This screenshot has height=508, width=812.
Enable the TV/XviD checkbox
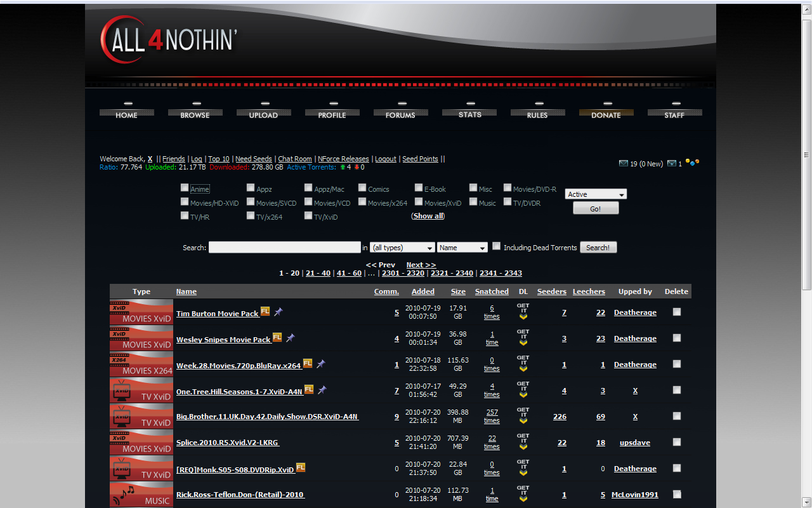click(x=308, y=216)
